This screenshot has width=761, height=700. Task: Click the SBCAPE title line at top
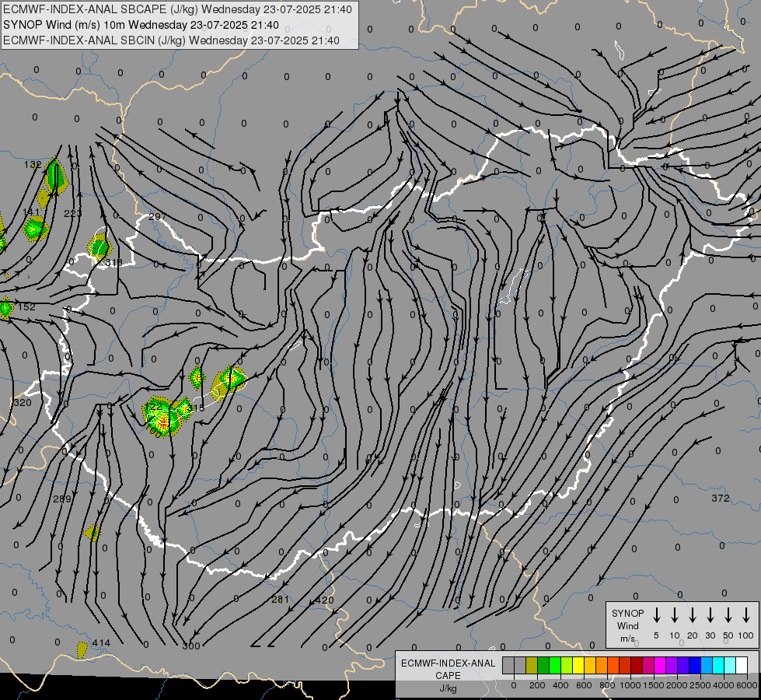point(177,9)
